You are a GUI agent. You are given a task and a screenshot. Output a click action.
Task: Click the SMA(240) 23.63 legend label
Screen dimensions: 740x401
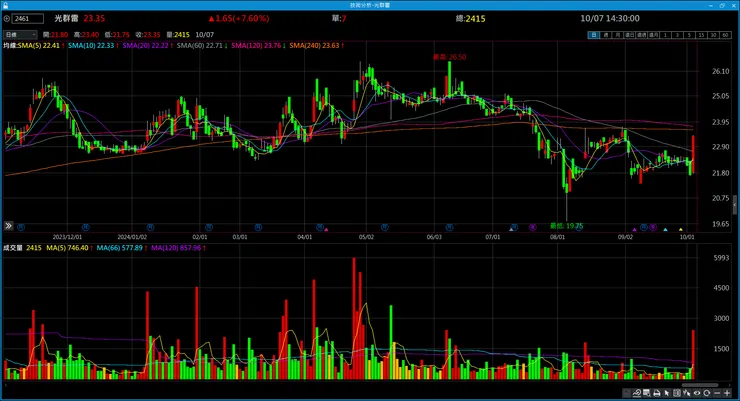[x=314, y=46]
